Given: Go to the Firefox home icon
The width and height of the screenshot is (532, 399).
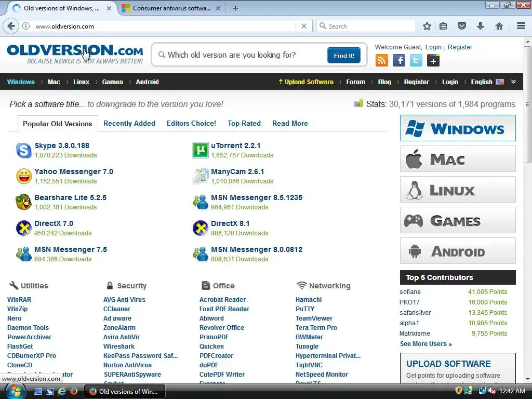Looking at the screenshot, I should pos(499,26).
